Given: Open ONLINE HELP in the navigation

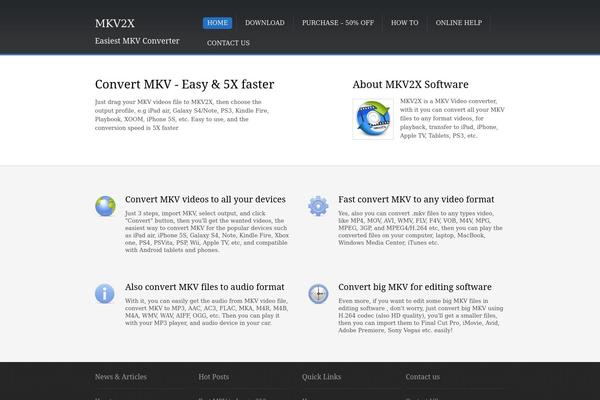Looking at the screenshot, I should [459, 23].
